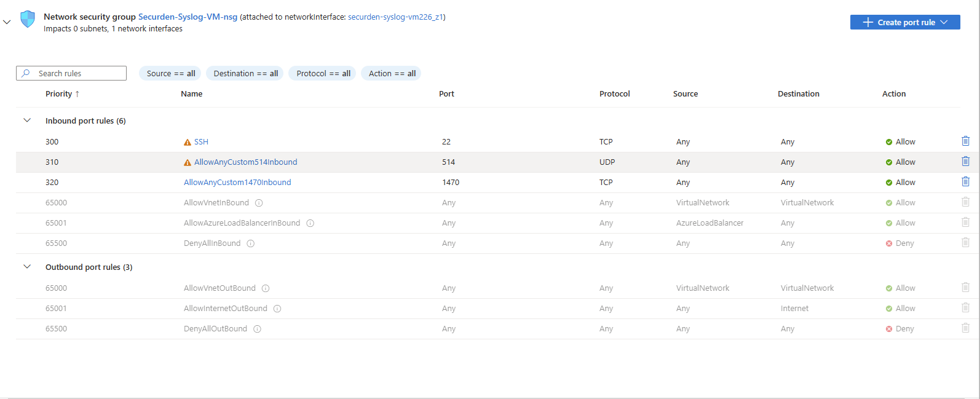The image size is (980, 399).
Task: Select the DenyAllOutBound rule name
Action: (215, 329)
